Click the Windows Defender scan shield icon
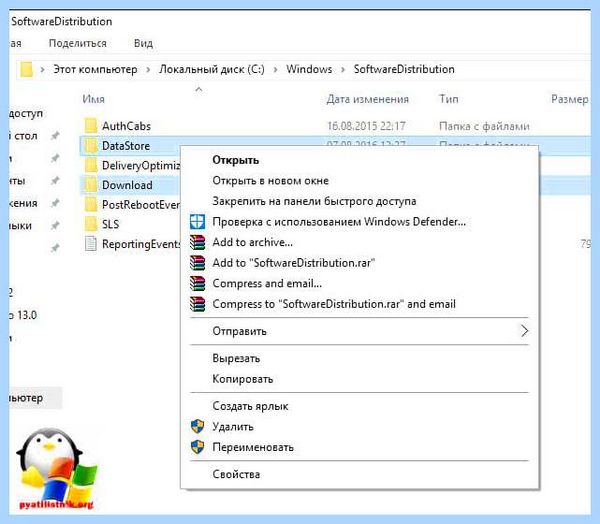The height and width of the screenshot is (524, 600). click(197, 222)
